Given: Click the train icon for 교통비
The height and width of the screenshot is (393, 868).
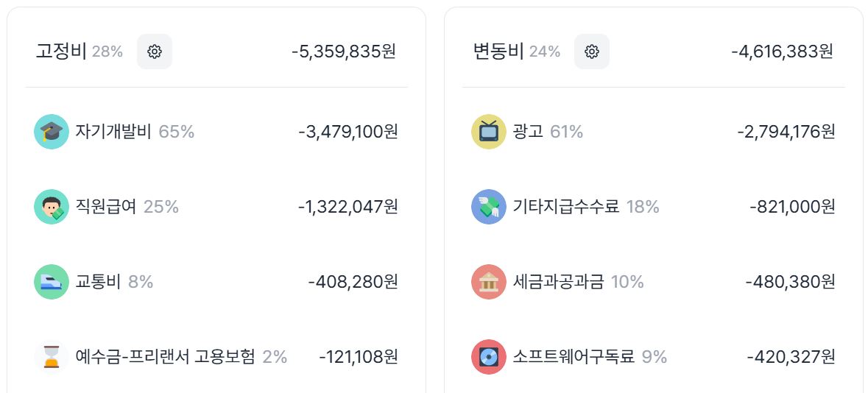Looking at the screenshot, I should coord(52,282).
